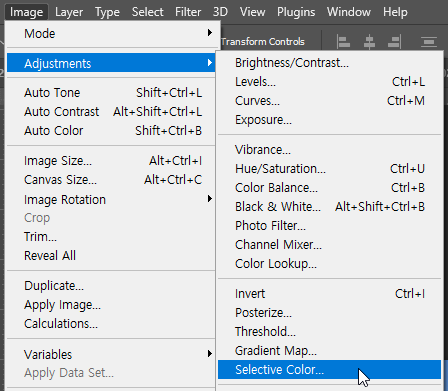The height and width of the screenshot is (391, 448).
Task: Click the align right edges icon
Action: (x=395, y=42)
